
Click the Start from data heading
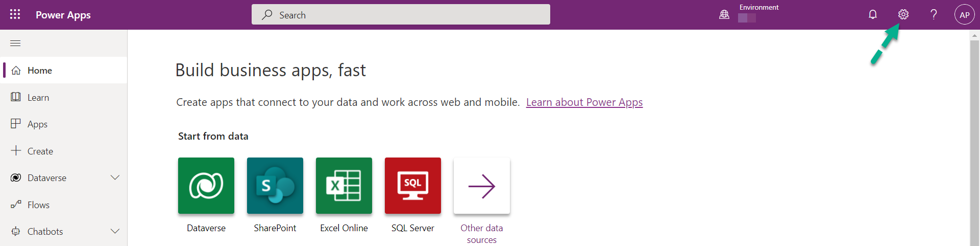point(213,136)
